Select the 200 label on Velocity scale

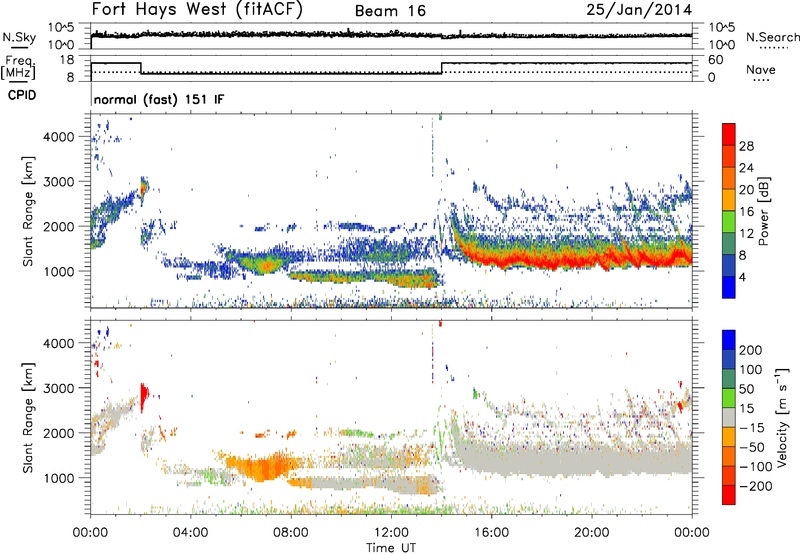pyautogui.click(x=751, y=350)
